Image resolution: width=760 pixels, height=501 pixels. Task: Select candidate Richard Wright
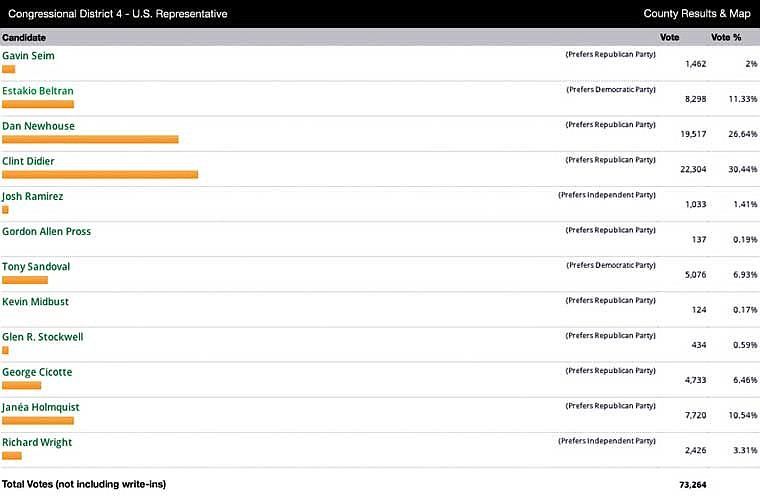click(x=37, y=442)
